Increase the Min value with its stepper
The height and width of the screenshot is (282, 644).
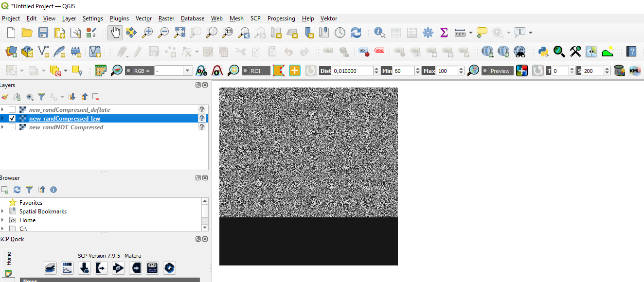[417, 69]
